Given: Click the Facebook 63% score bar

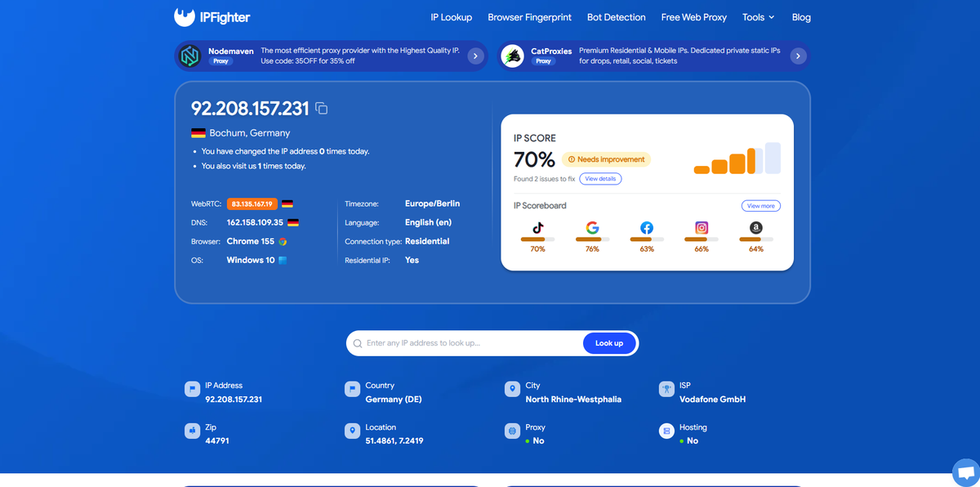Looking at the screenshot, I should tap(647, 239).
